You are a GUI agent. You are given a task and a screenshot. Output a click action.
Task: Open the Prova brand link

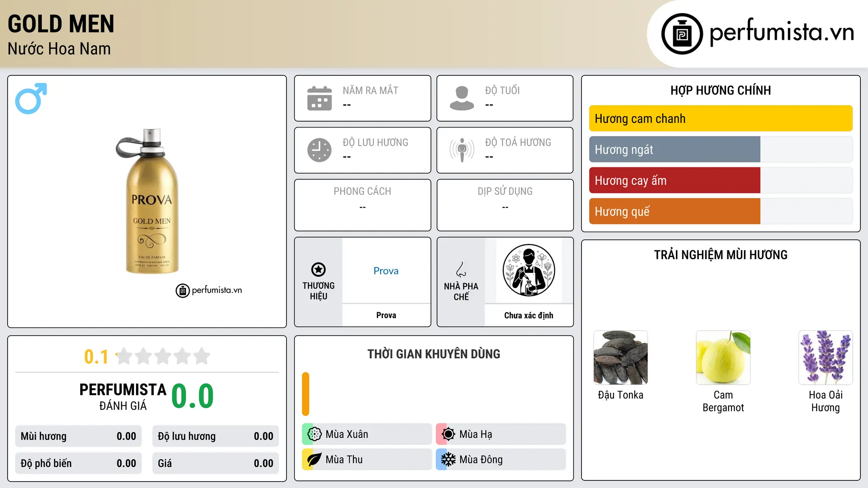pos(386,271)
